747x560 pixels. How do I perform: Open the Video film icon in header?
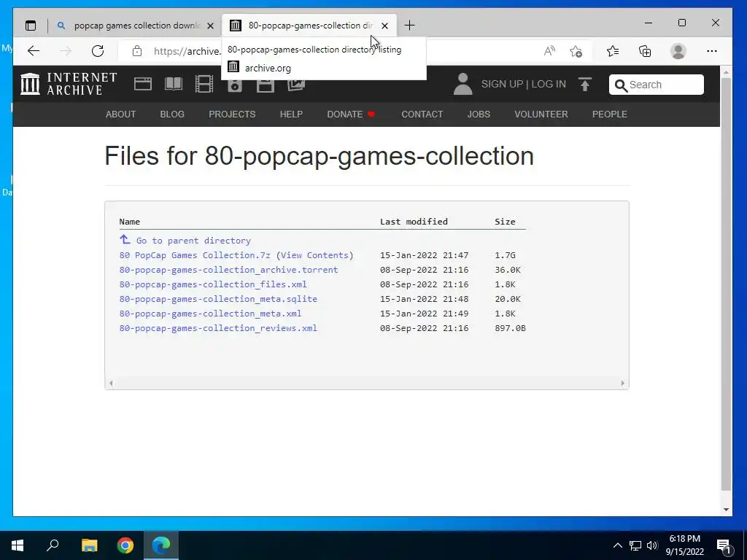point(204,85)
